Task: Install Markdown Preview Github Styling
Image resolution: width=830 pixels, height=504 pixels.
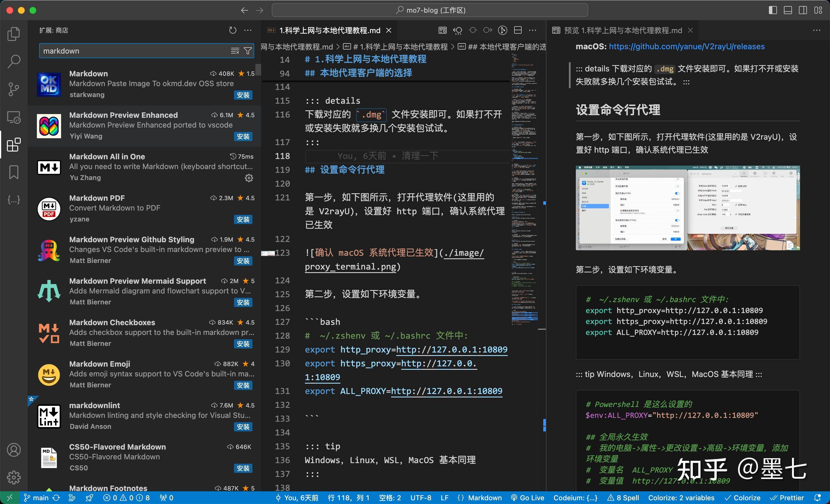Action: pos(243,261)
